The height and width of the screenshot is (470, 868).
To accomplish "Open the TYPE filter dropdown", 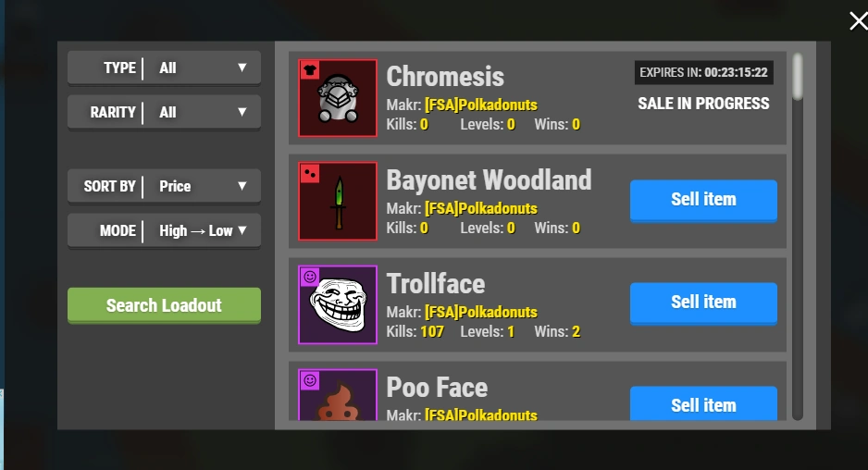I will click(164, 68).
